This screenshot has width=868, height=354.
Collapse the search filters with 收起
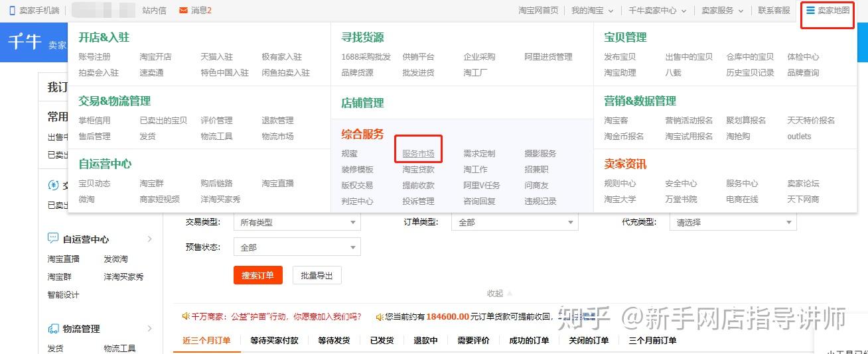499,293
